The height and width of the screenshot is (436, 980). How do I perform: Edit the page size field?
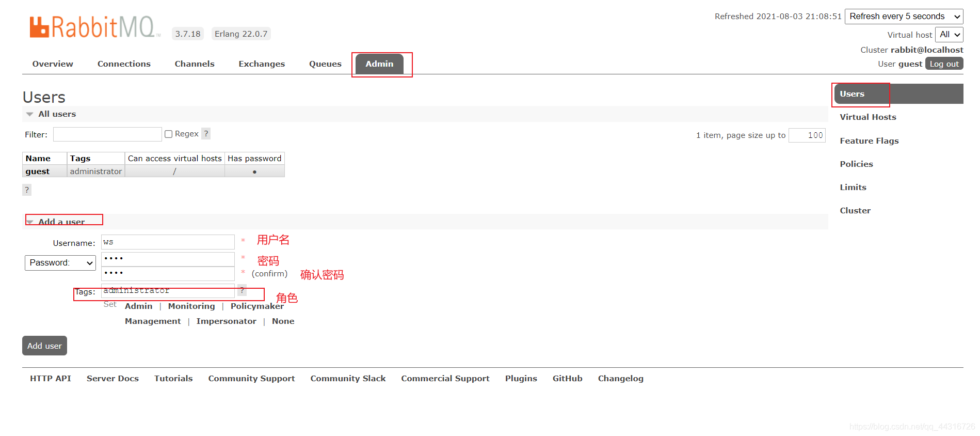[x=807, y=135]
